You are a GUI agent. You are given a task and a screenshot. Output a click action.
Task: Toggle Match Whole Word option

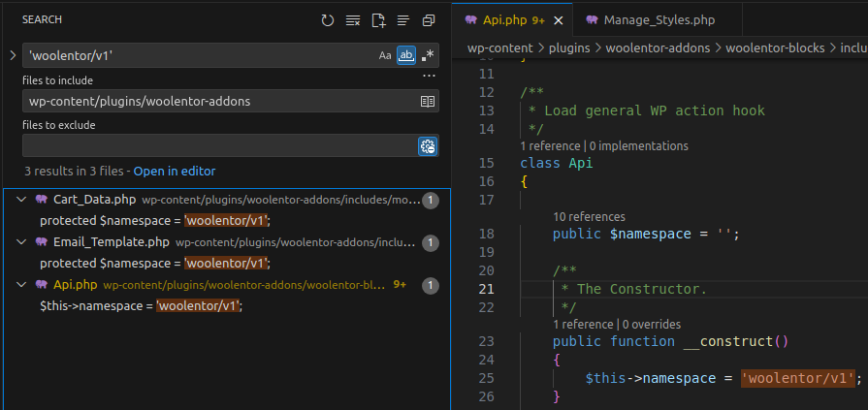[406, 56]
